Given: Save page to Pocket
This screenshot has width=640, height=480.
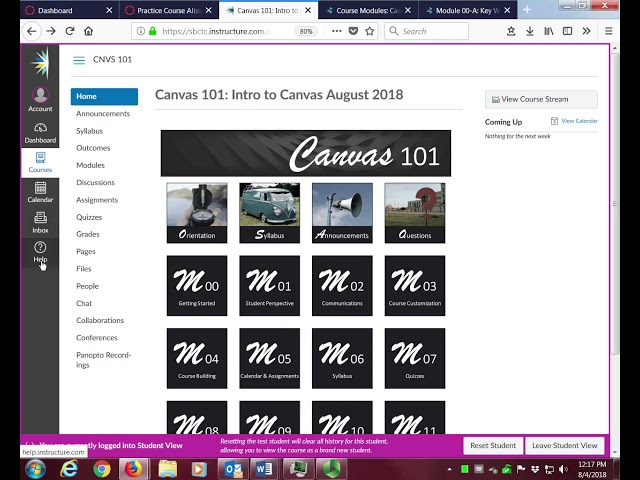Looking at the screenshot, I should (353, 31).
